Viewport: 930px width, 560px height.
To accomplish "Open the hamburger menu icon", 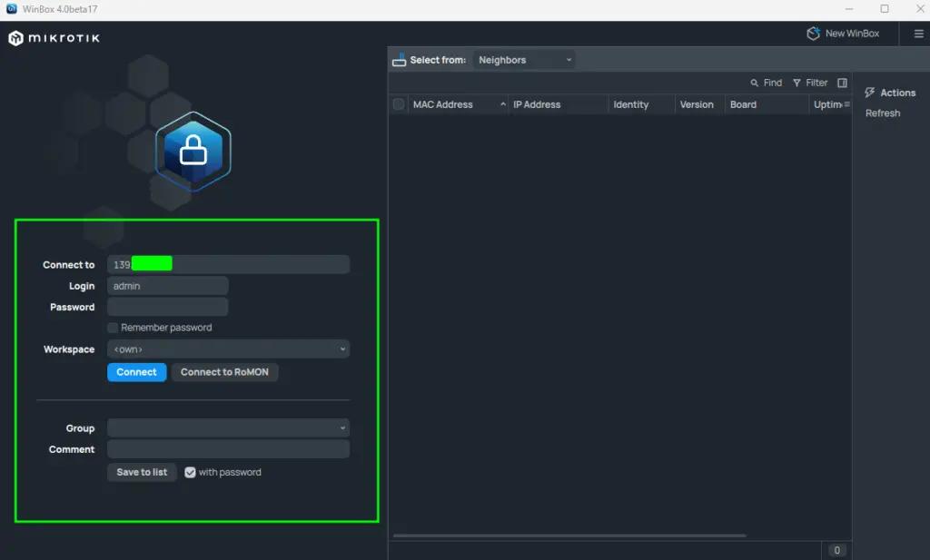I will click(x=918, y=34).
